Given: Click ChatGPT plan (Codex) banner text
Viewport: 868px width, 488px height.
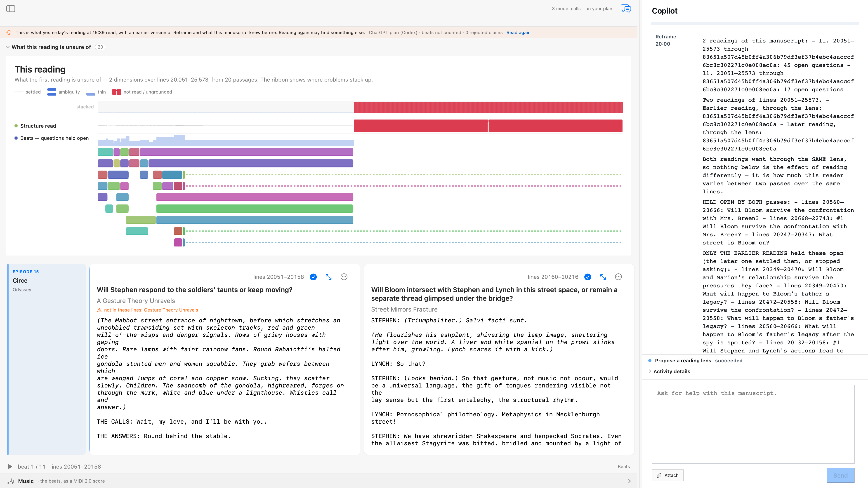Looking at the screenshot, I should 393,33.
